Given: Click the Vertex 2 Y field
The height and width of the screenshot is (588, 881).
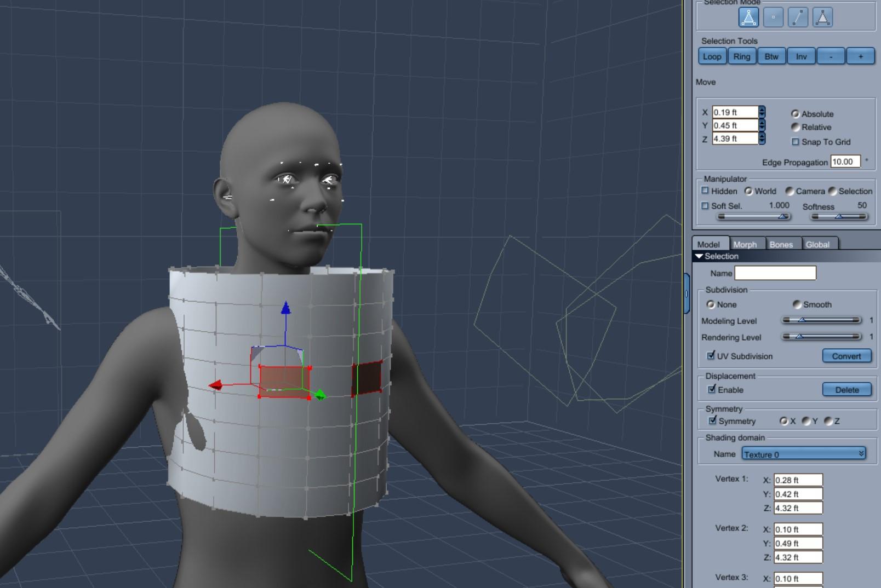Looking at the screenshot, I should pos(798,543).
